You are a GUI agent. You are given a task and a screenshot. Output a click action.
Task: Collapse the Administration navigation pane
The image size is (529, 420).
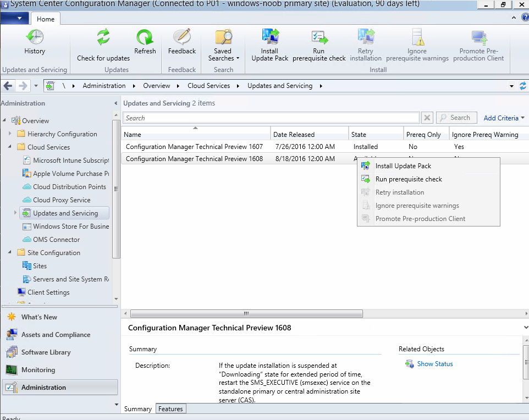(x=115, y=103)
